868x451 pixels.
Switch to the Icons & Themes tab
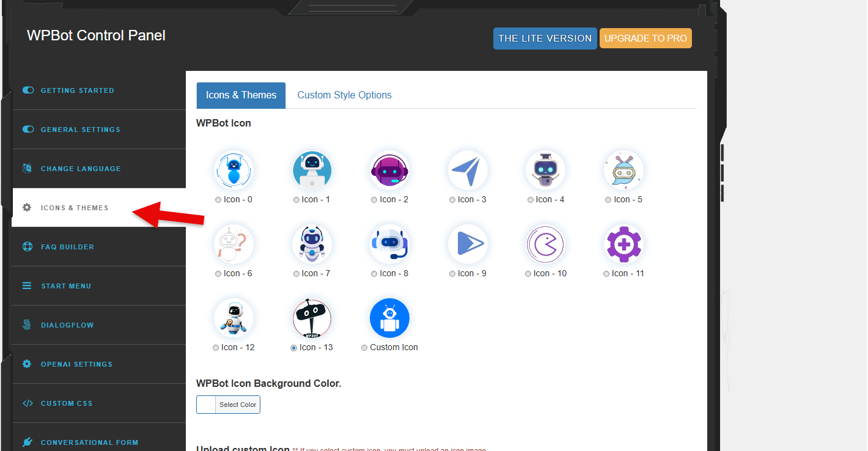pyautogui.click(x=241, y=95)
